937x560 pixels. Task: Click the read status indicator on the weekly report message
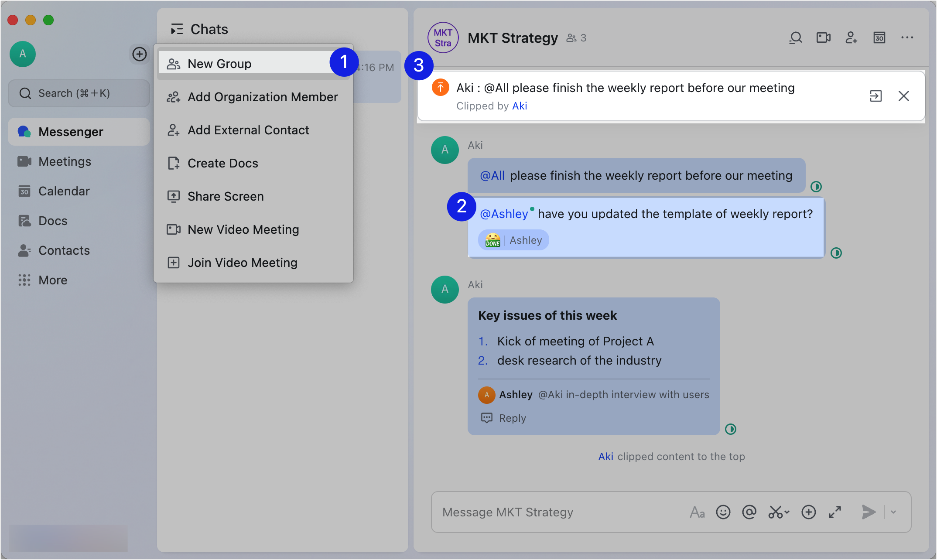[x=816, y=187]
